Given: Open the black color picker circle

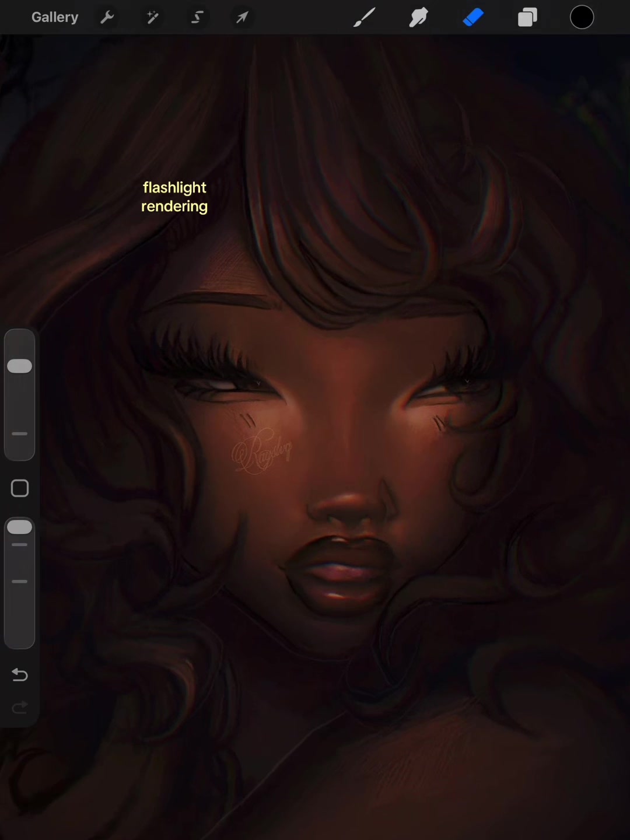Looking at the screenshot, I should tap(582, 17).
